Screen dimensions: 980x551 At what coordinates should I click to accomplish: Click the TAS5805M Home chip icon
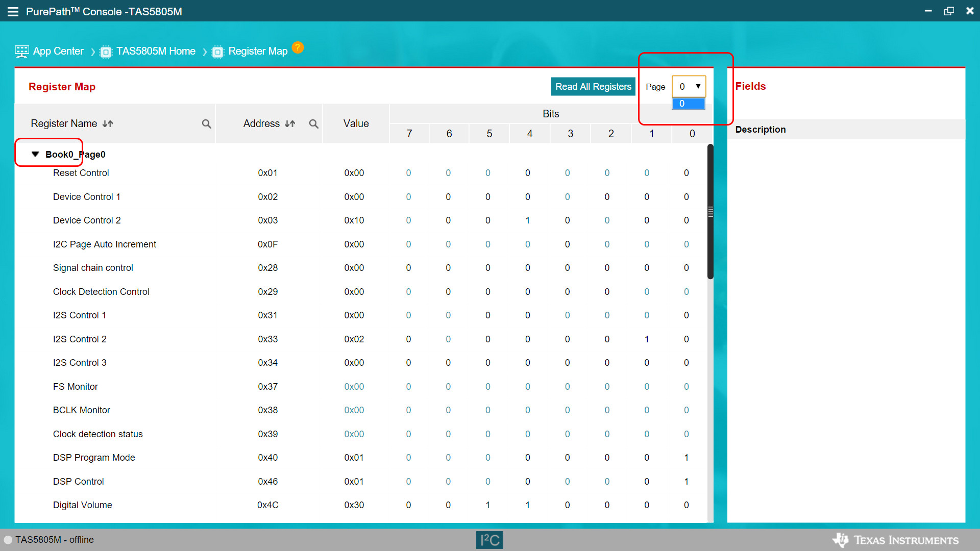(106, 52)
